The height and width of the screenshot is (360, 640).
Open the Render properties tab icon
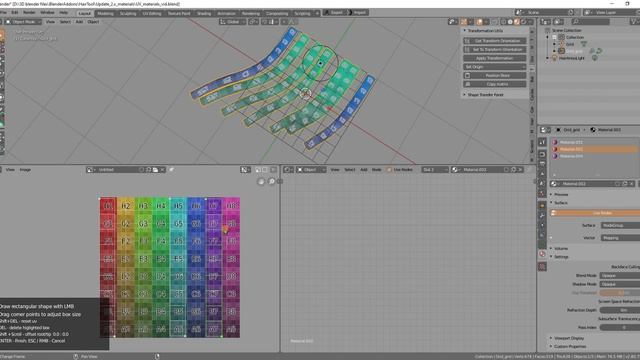click(542, 154)
